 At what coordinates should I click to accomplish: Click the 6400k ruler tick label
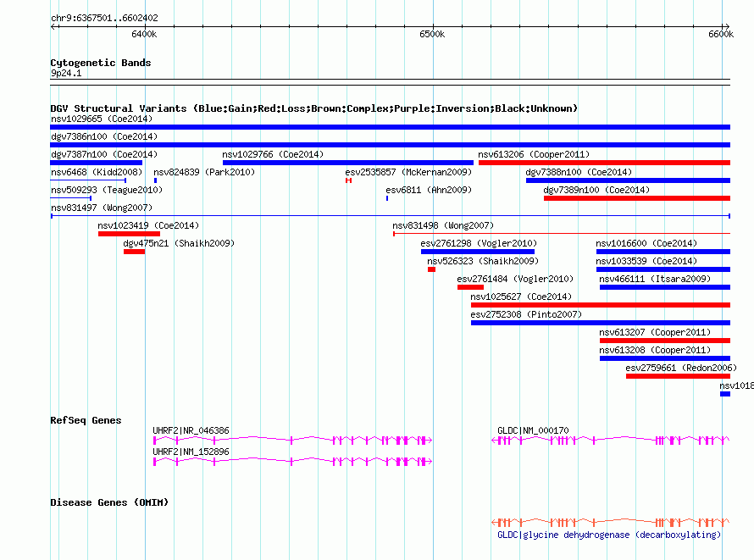coord(144,34)
